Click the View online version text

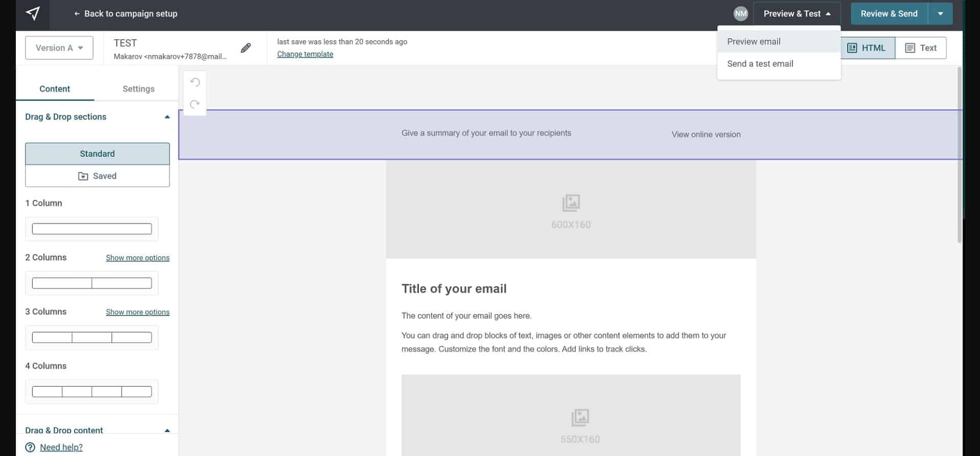[706, 134]
